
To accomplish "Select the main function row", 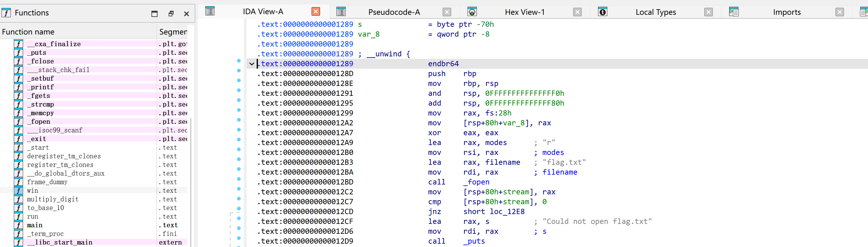I will (94, 225).
